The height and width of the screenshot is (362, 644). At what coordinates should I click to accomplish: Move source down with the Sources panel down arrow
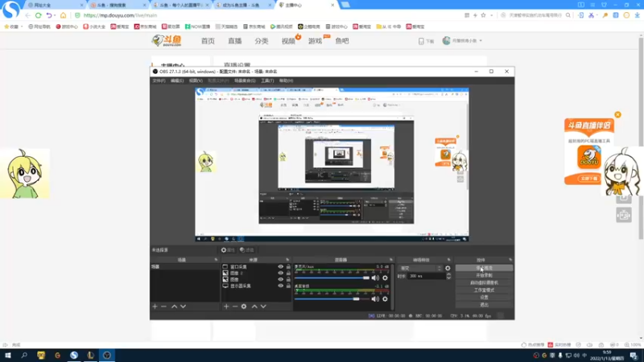tap(263, 306)
